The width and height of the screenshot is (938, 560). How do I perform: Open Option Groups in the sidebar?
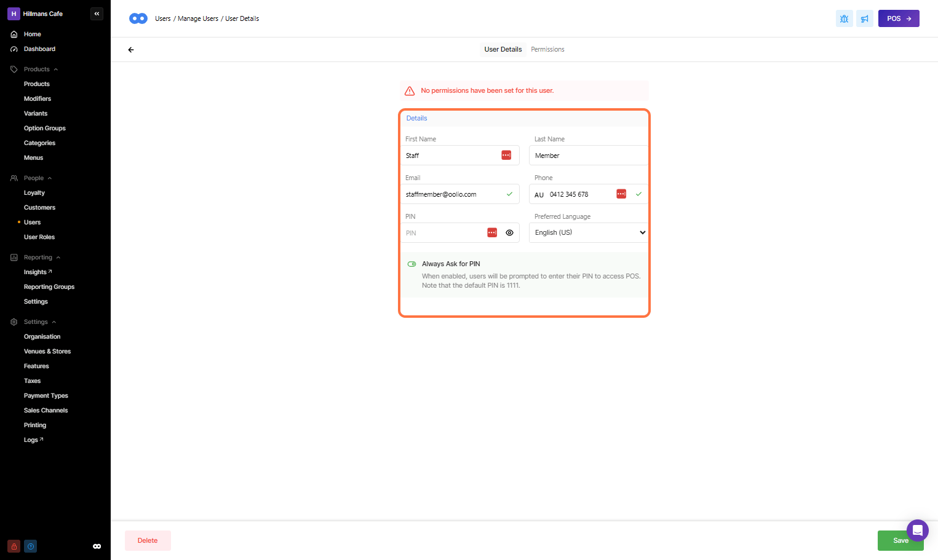coord(45,128)
